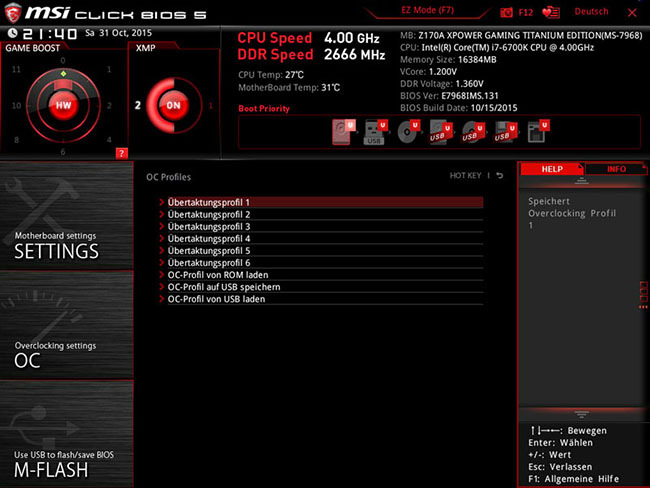Select USB CD-ROM boot device icon
The image size is (650, 488).
coord(473,132)
